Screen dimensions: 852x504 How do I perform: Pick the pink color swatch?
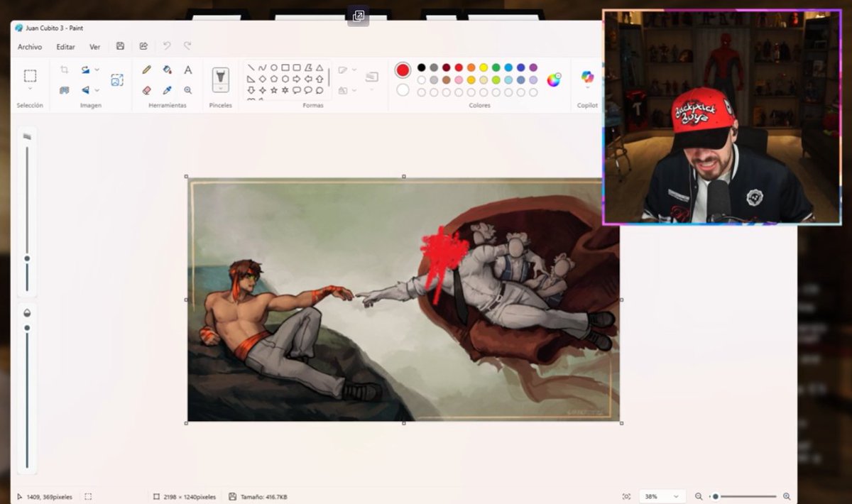(459, 80)
